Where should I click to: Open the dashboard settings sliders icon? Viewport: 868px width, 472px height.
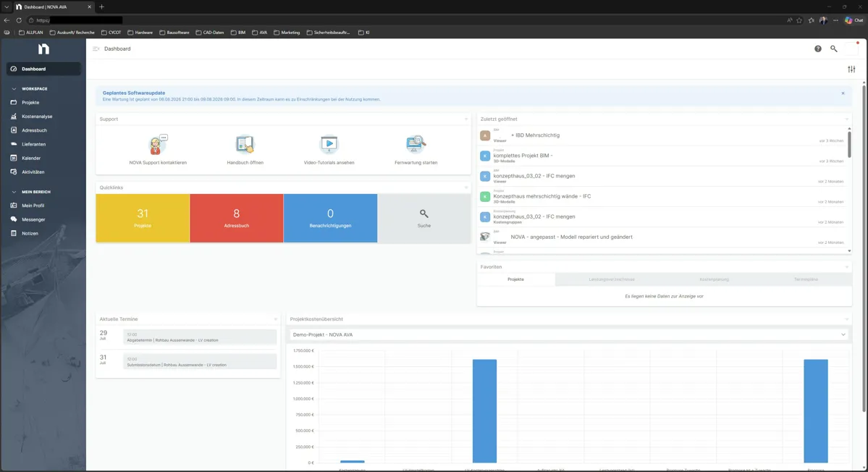tap(851, 69)
